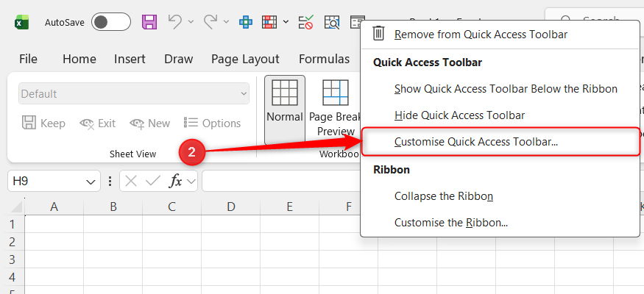Switch to Page Break Preview
The image size is (644, 294).
coord(335,110)
